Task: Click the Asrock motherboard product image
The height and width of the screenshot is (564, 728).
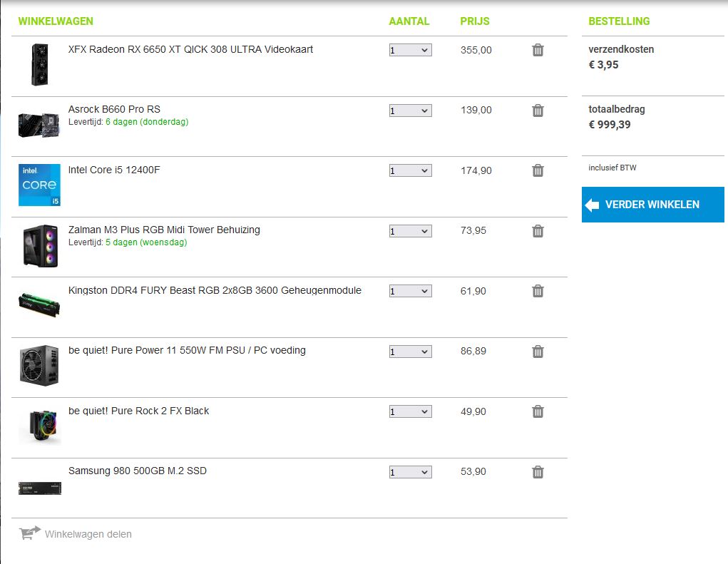Action: (39, 124)
